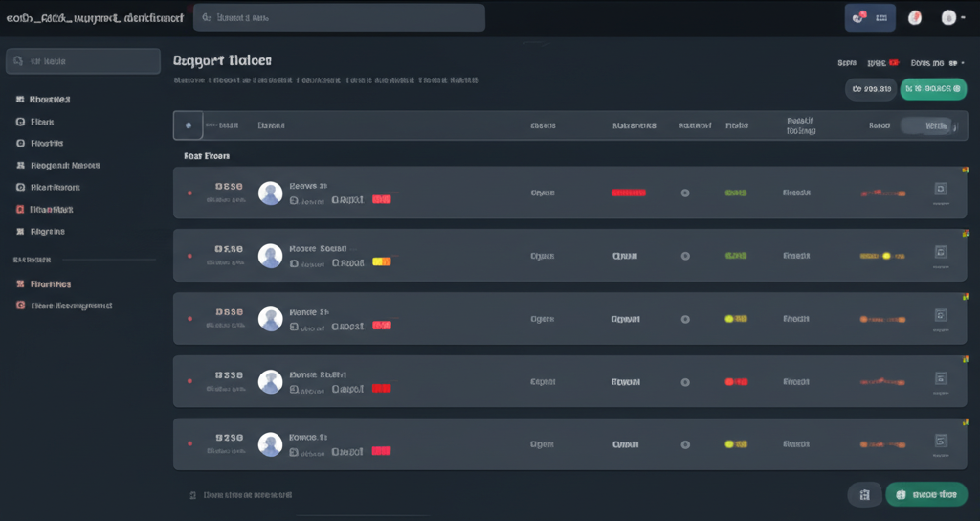Tick the select-all checkbox in the table header

189,125
